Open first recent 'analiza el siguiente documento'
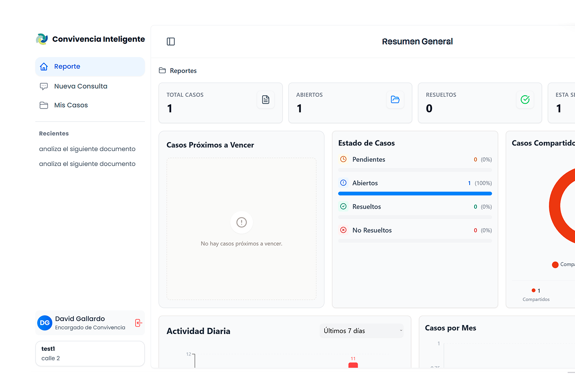Image resolution: width=575 pixels, height=392 pixels. (x=87, y=149)
